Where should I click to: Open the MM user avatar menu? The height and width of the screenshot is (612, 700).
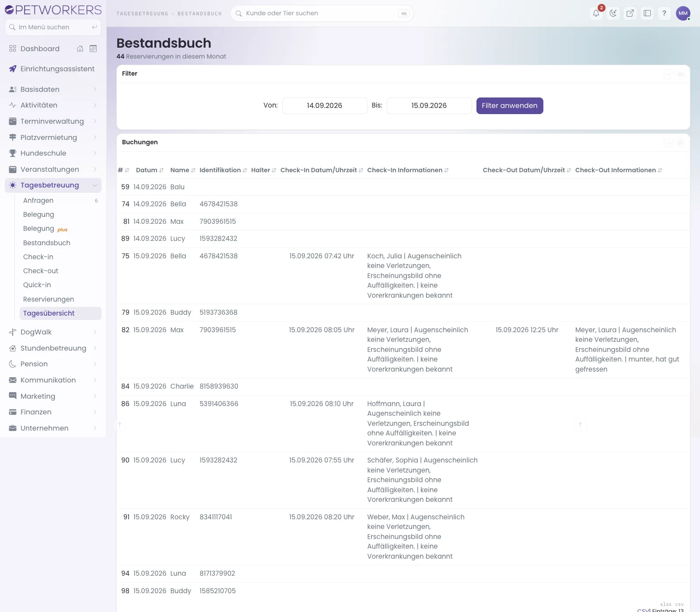click(683, 13)
